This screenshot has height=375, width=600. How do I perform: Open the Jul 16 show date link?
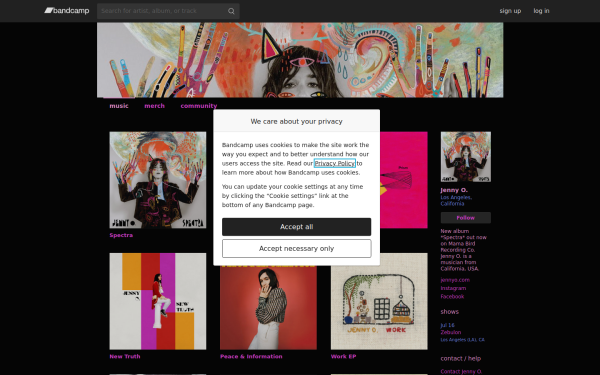click(447, 325)
